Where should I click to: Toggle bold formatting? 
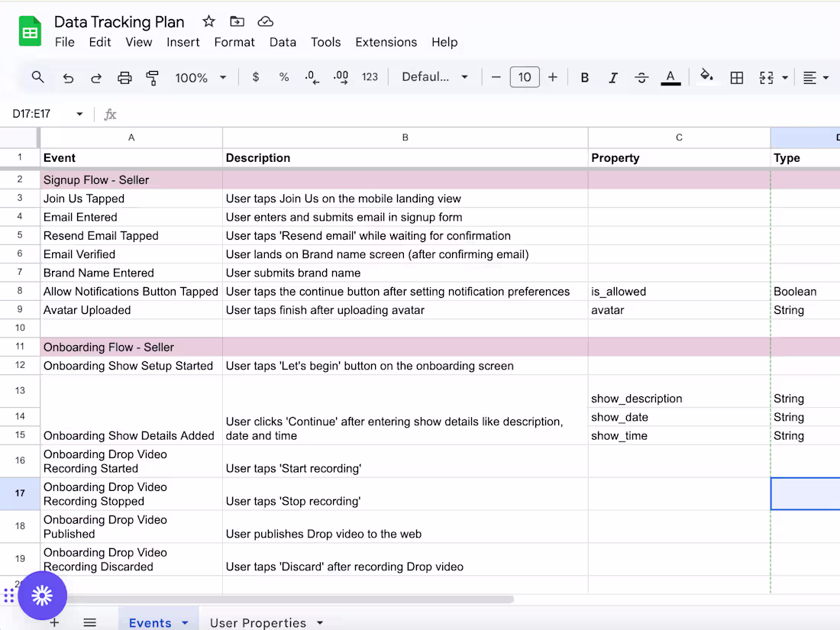pos(584,77)
